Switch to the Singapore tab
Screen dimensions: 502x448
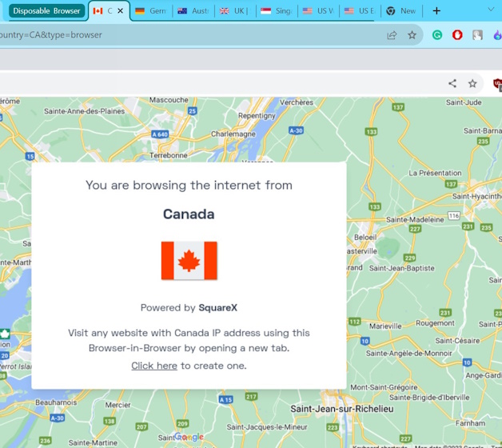click(277, 11)
